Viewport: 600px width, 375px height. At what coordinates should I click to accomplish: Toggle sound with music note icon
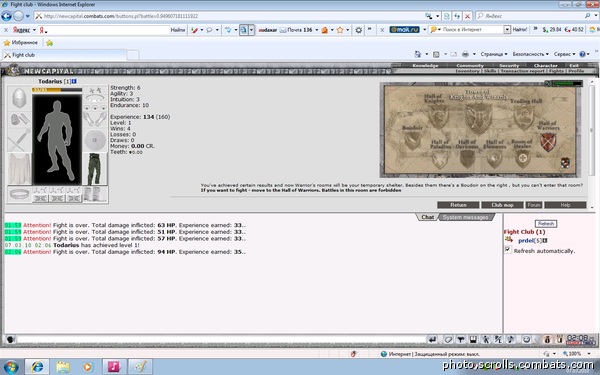(x=510, y=339)
